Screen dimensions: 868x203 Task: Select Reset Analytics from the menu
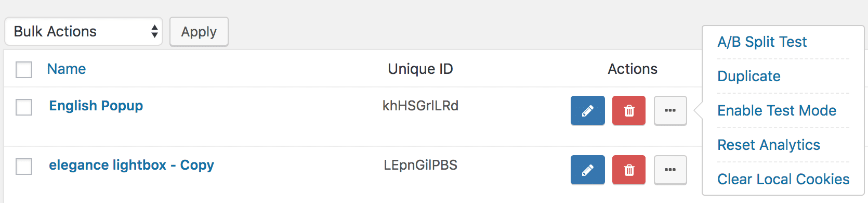click(x=769, y=145)
